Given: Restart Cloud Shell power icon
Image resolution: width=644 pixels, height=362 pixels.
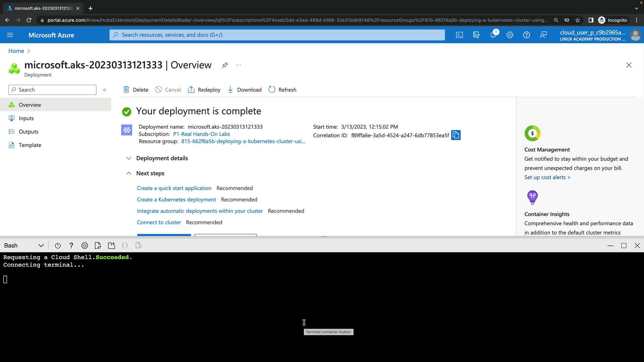Looking at the screenshot, I should pos(58,246).
